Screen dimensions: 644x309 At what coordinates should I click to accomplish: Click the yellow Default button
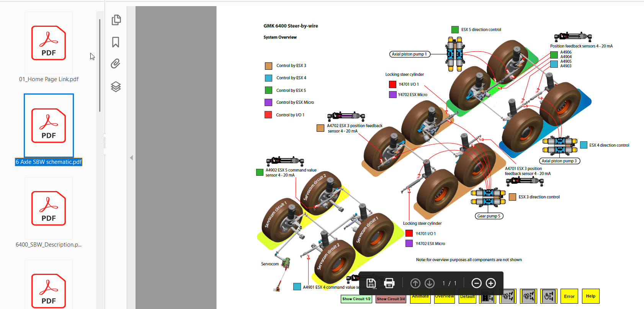click(x=467, y=296)
